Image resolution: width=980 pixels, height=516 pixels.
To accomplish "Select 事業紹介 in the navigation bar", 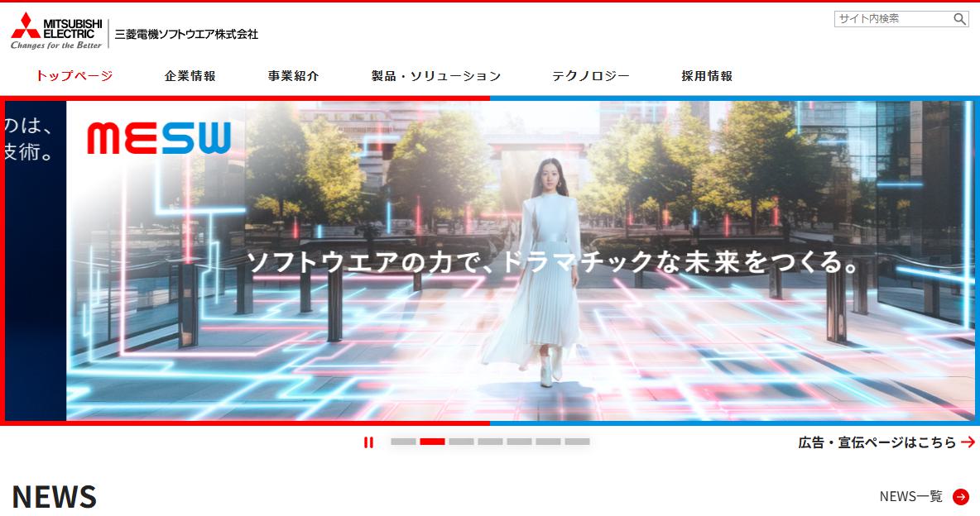I will pos(294,76).
